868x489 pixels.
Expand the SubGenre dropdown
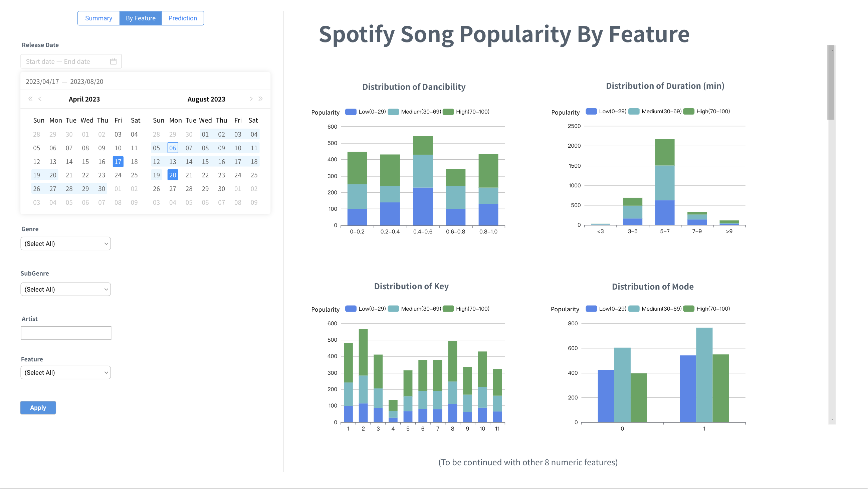tap(66, 289)
